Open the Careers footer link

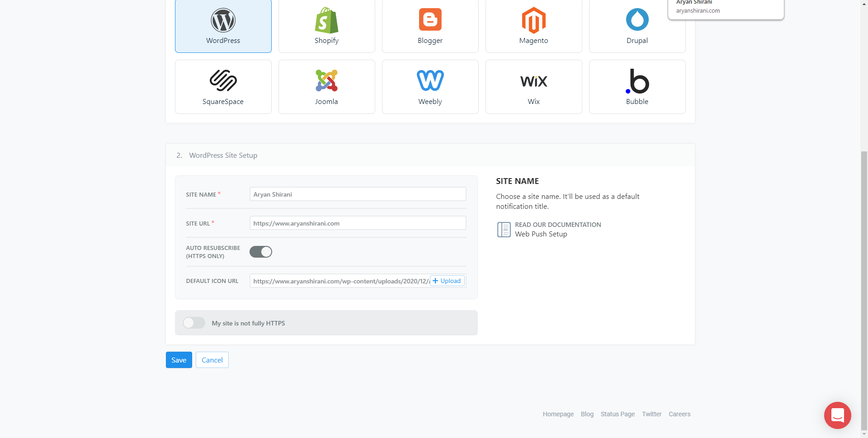[679, 414]
